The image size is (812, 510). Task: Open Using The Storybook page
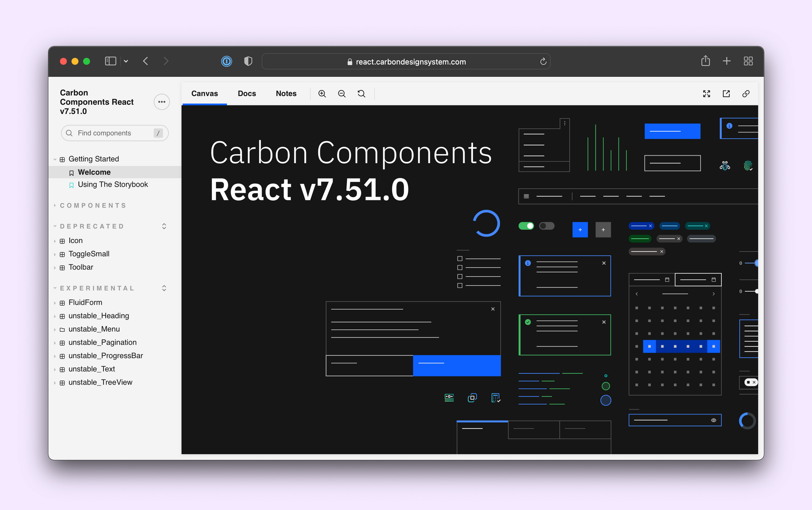pos(112,185)
